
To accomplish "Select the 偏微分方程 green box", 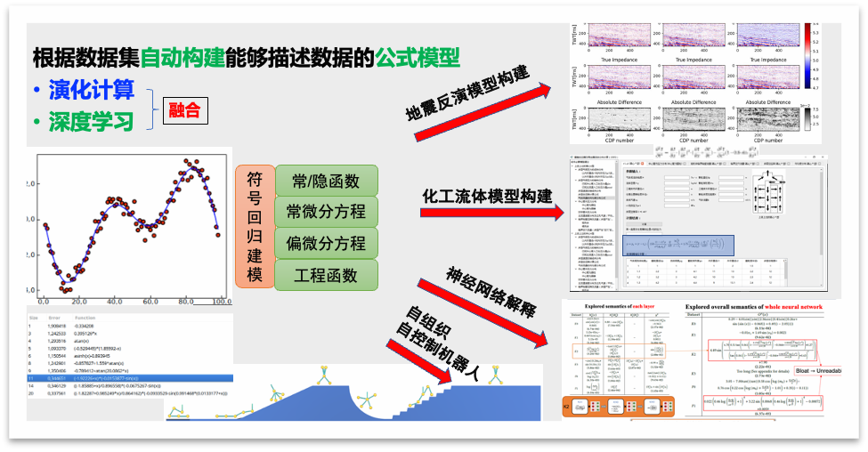I will pyautogui.click(x=326, y=243).
